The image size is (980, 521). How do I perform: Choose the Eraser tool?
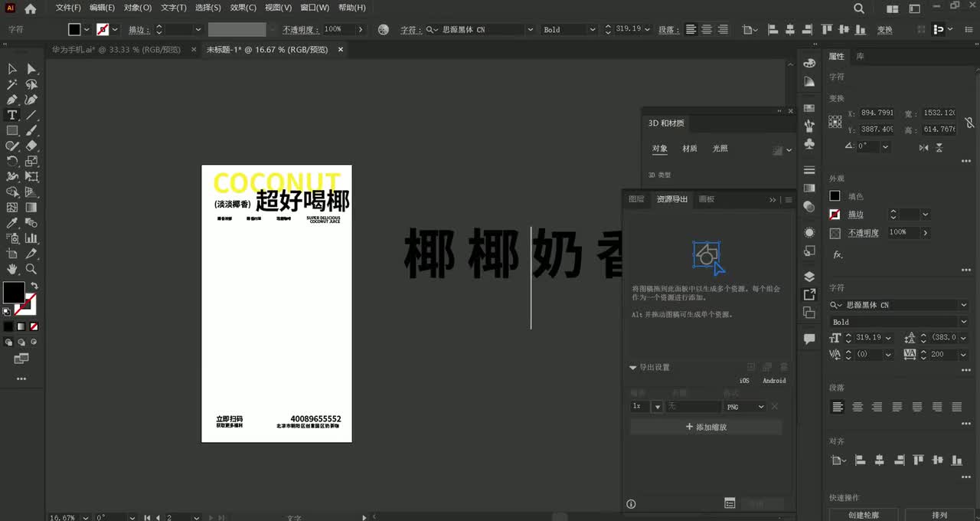[31, 146]
